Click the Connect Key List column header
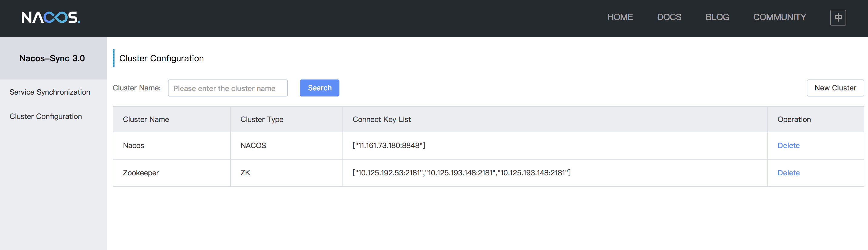 (382, 120)
